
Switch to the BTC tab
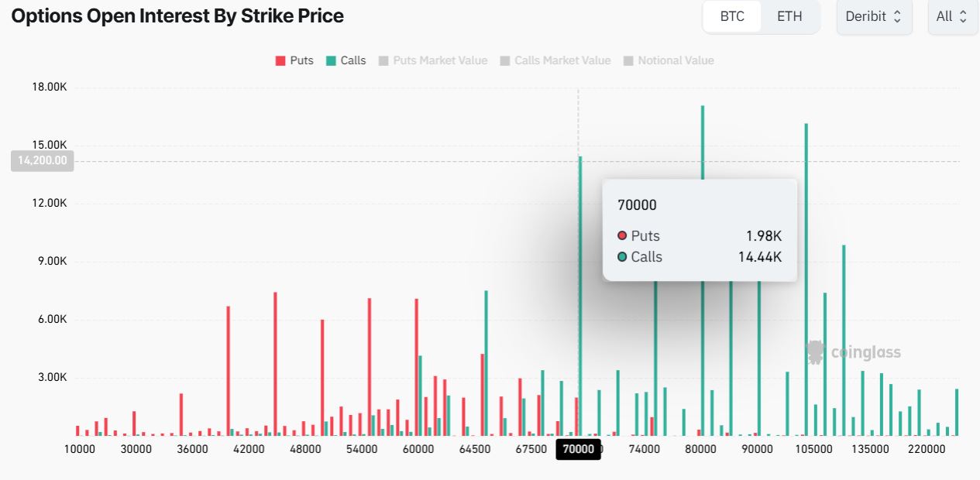[x=732, y=16]
